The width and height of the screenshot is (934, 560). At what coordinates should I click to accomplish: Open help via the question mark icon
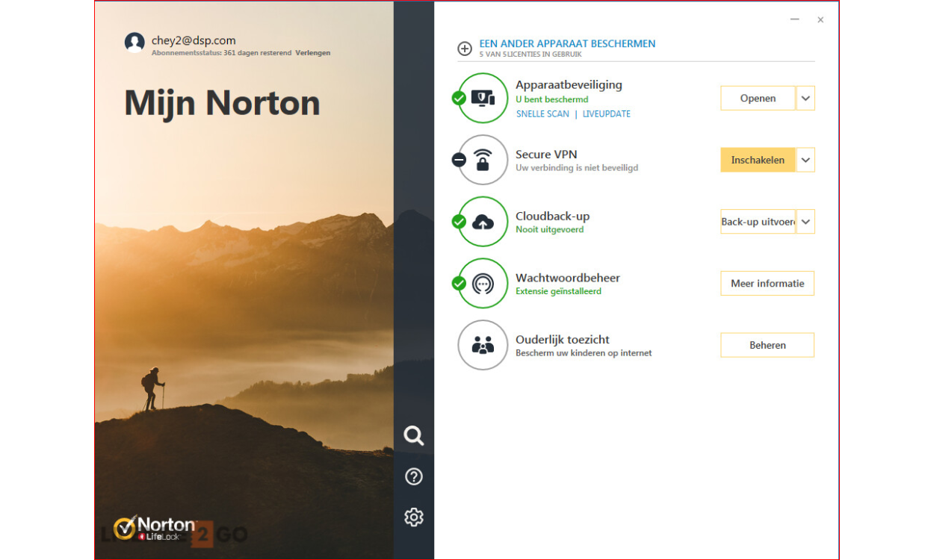414,477
